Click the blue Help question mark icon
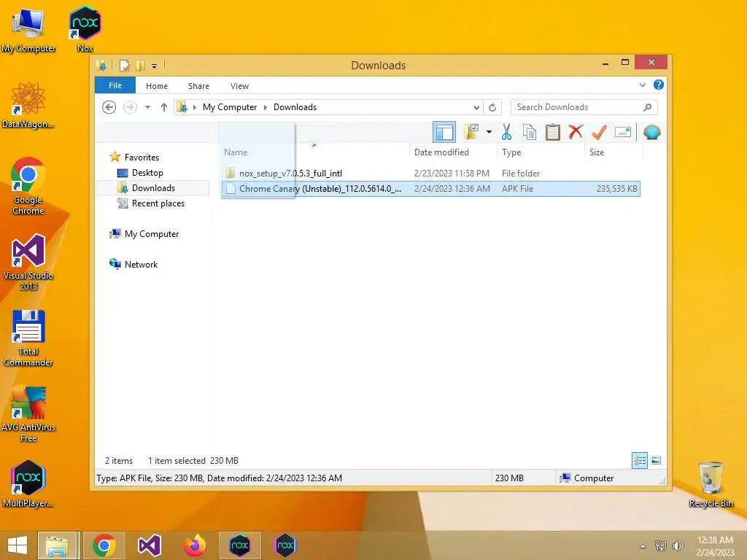 click(x=659, y=85)
